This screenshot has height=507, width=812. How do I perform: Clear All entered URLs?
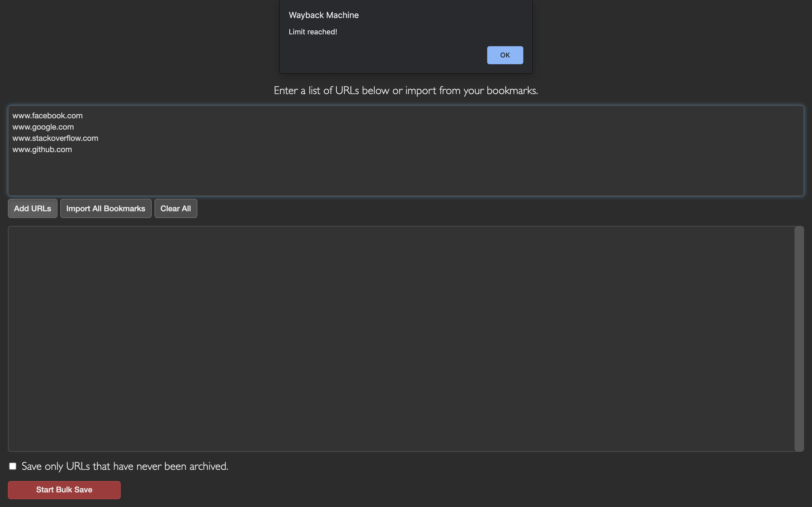point(175,208)
